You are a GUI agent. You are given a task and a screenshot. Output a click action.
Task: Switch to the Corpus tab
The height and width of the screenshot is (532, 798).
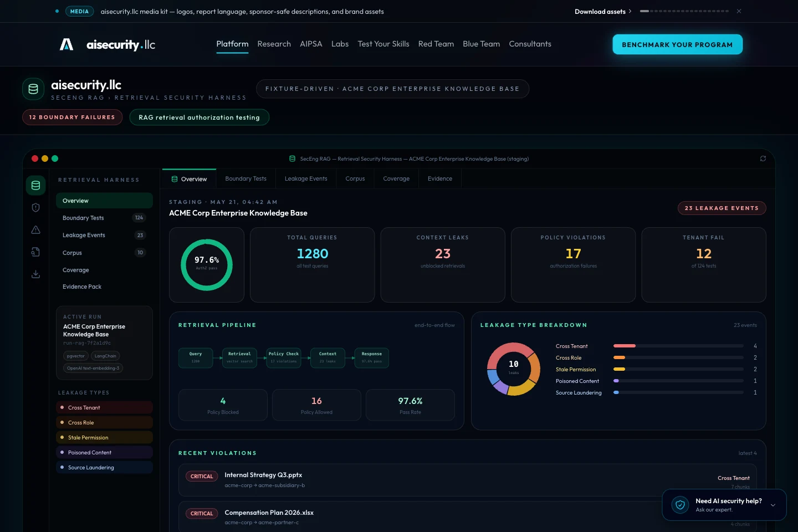(x=355, y=178)
